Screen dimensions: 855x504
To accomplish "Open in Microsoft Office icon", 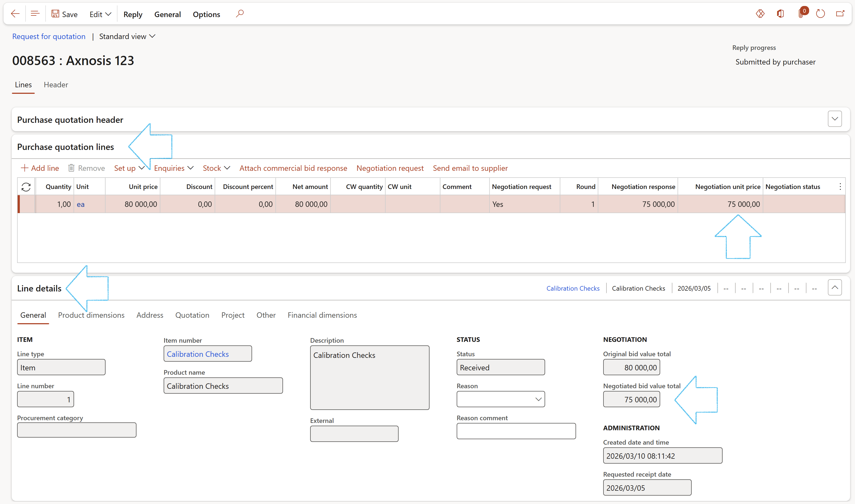I will coord(781,14).
